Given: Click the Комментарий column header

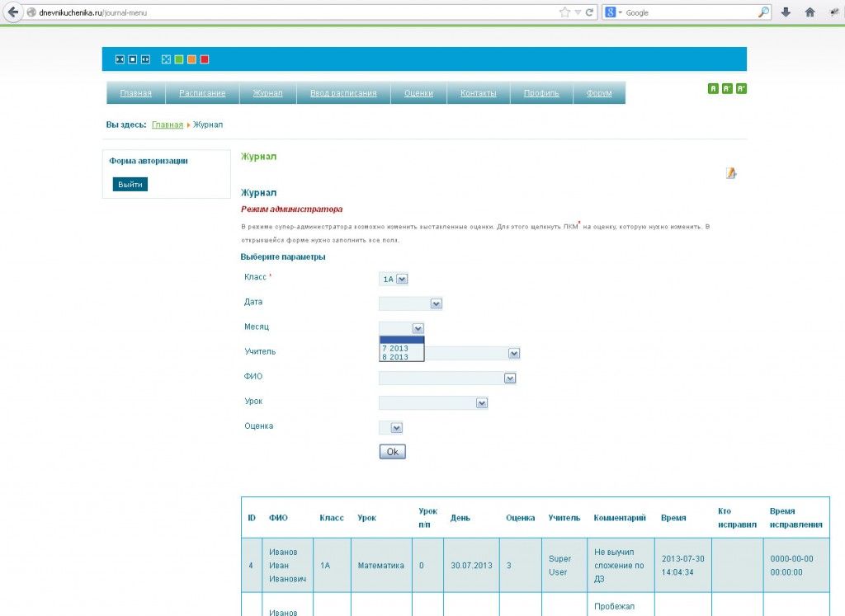Looking at the screenshot, I should [620, 518].
